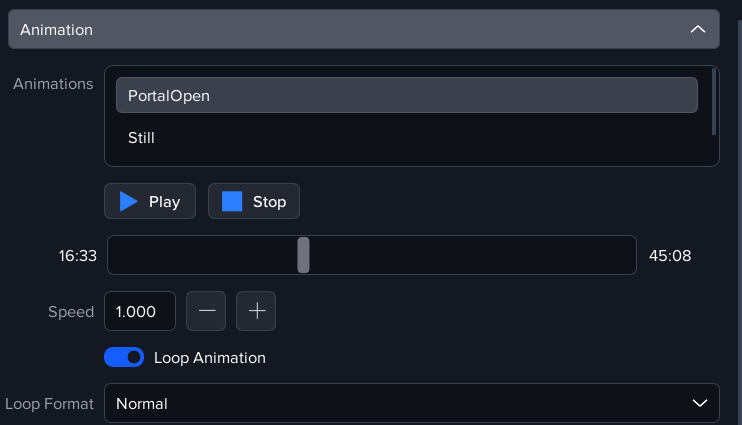Click the Animations field label
The image size is (742, 425).
(53, 84)
